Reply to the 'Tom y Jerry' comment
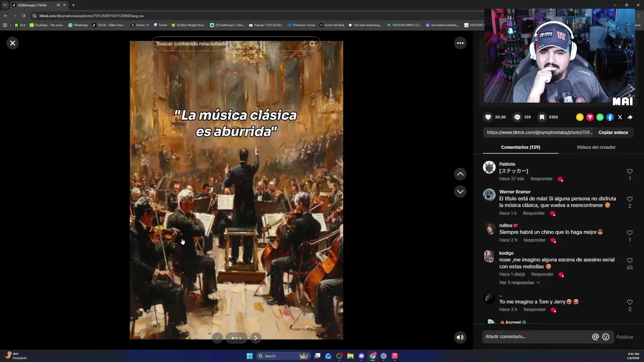Image resolution: width=644 pixels, height=362 pixels. coord(534,310)
